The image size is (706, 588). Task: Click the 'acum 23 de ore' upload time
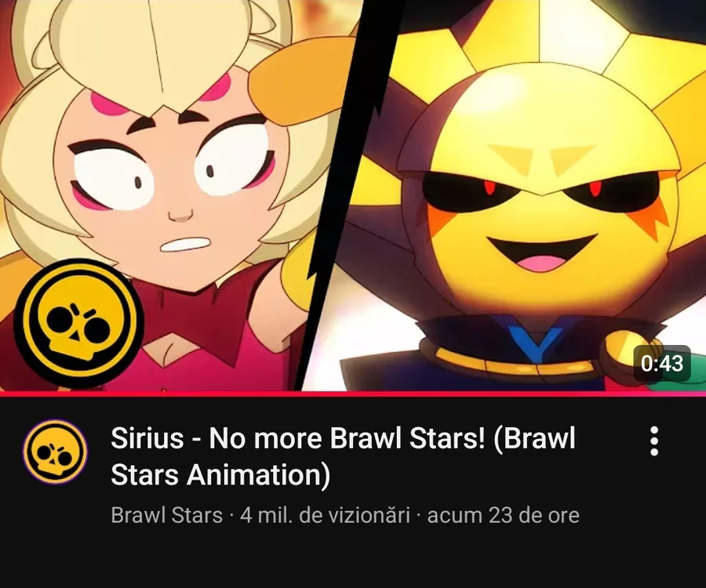(503, 516)
